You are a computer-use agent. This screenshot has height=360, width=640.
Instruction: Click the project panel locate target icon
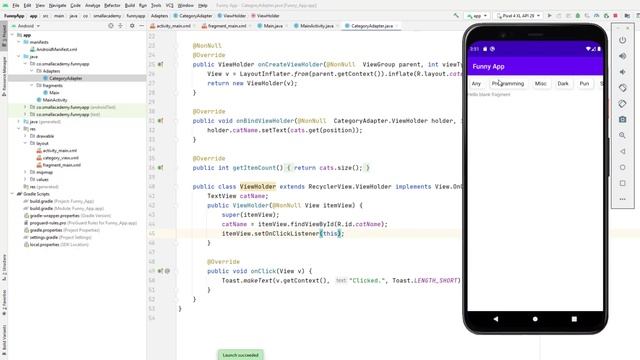click(x=111, y=26)
